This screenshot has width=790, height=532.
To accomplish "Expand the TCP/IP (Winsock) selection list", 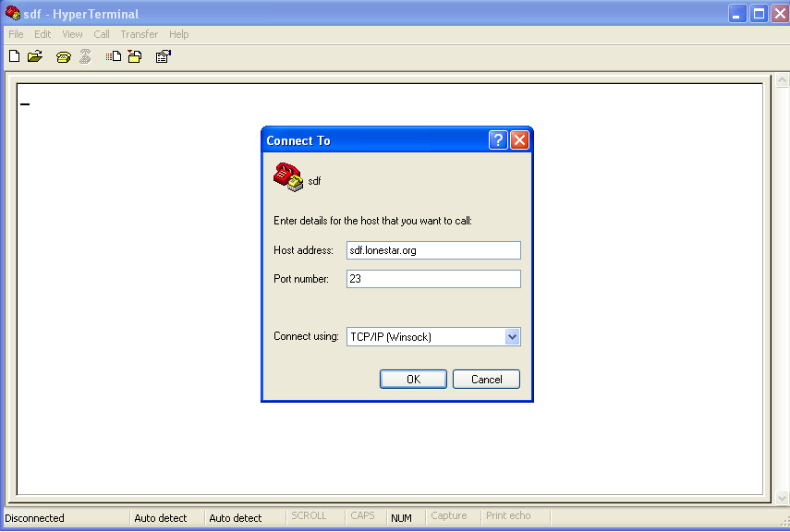I will click(x=512, y=336).
